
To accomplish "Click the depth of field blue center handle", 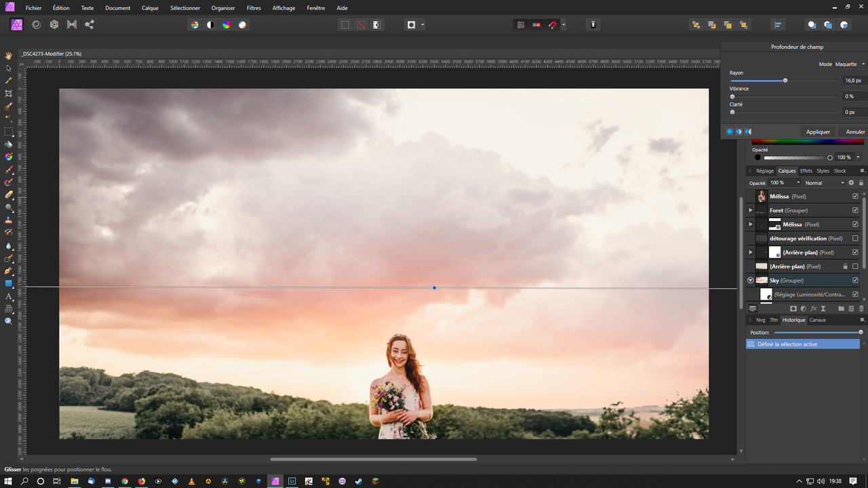I will (434, 287).
